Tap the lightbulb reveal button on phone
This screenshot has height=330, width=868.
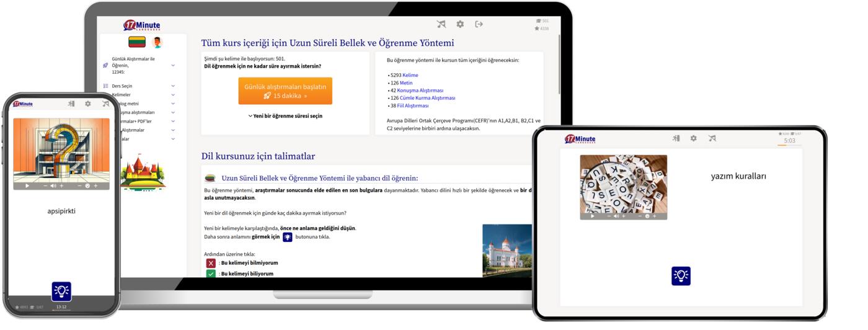61,291
